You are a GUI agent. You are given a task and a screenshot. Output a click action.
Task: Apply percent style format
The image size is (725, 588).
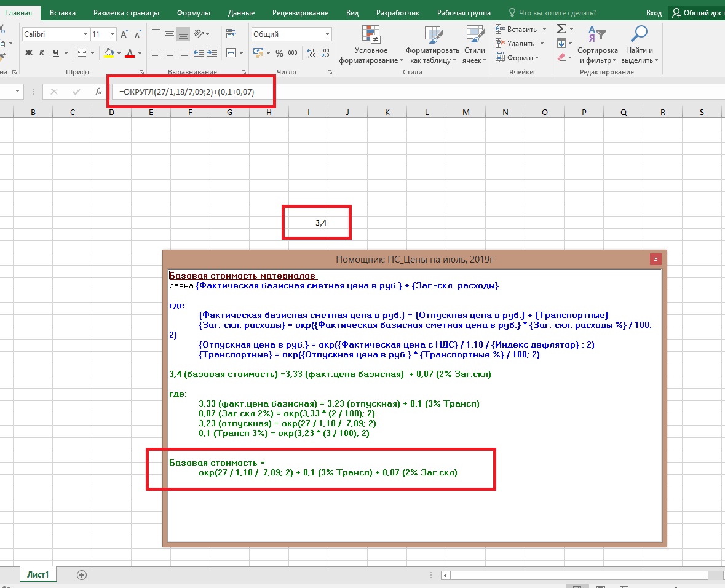pyautogui.click(x=279, y=53)
